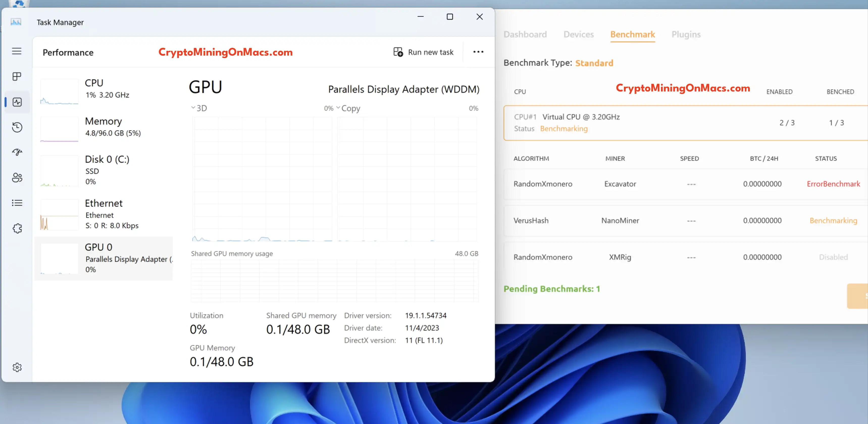This screenshot has height=424, width=868.
Task: Open the Processes page icon in sidebar
Action: tap(17, 77)
